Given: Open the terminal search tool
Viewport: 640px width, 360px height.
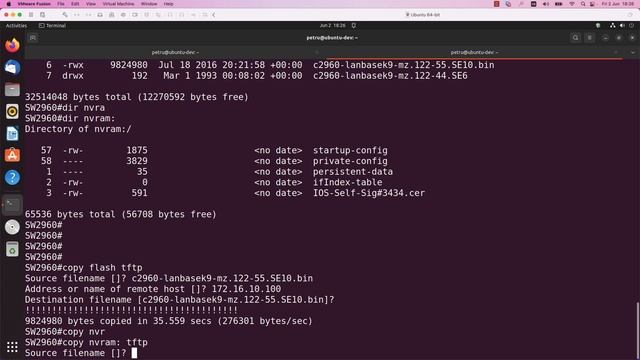Looking at the screenshot, I should (x=576, y=38).
